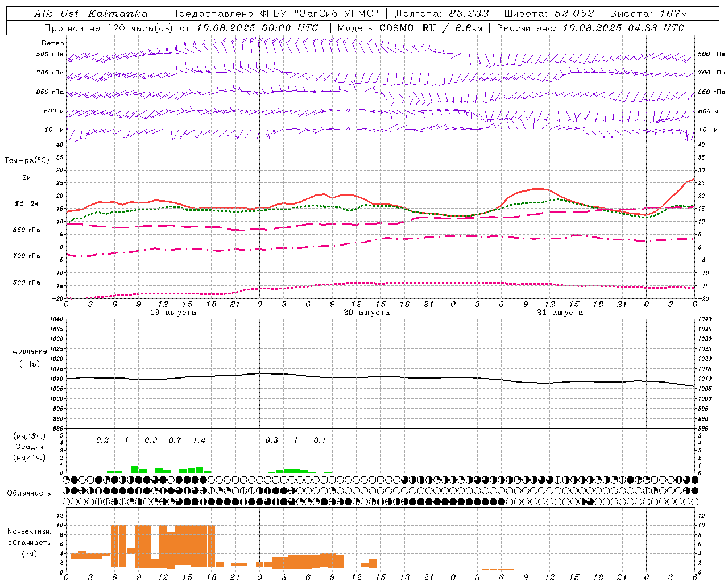Click the 0.3 precipitation total value

coord(272,440)
